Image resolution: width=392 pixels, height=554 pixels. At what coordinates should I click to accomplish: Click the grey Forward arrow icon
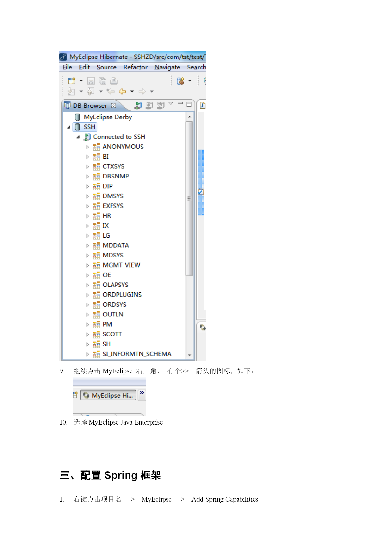coord(142,92)
